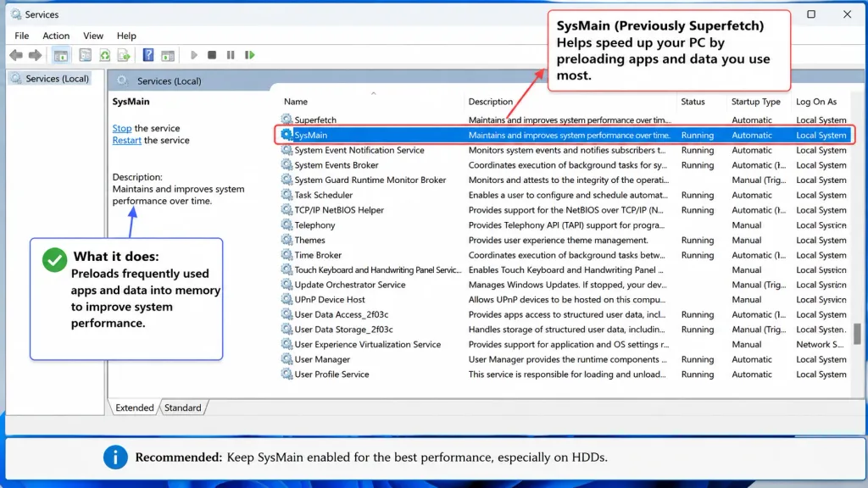The height and width of the screenshot is (488, 868).
Task: Select the System Events Broker row
Action: [x=564, y=165]
